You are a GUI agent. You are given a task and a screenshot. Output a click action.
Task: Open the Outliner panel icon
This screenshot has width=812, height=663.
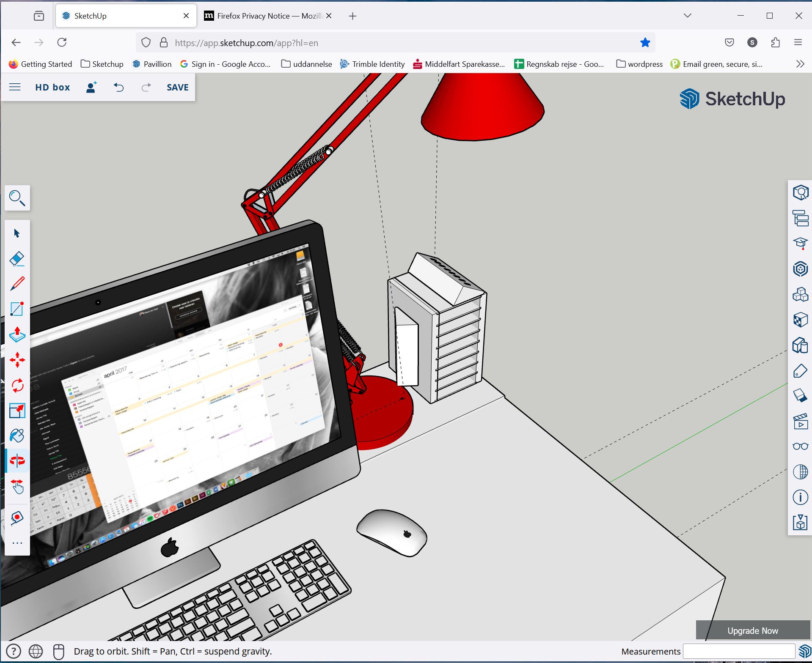point(800,218)
